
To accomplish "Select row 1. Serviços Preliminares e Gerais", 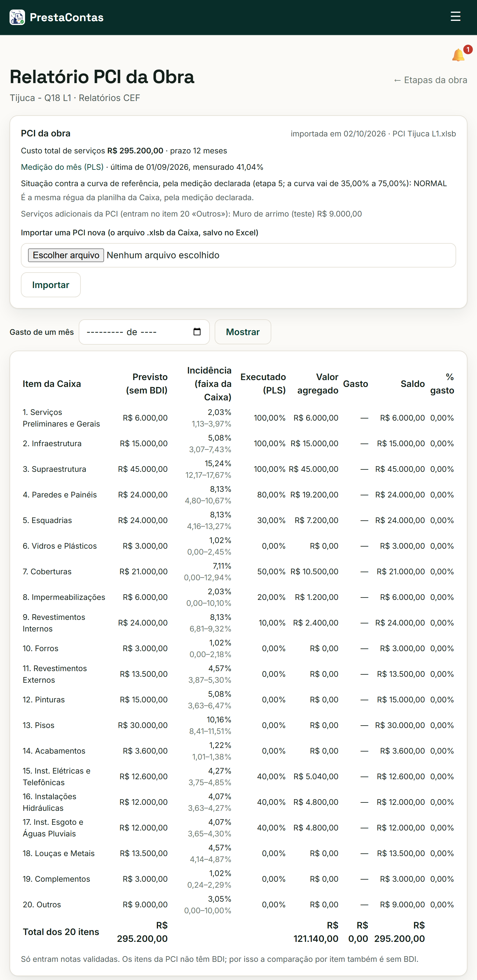I will click(x=238, y=418).
